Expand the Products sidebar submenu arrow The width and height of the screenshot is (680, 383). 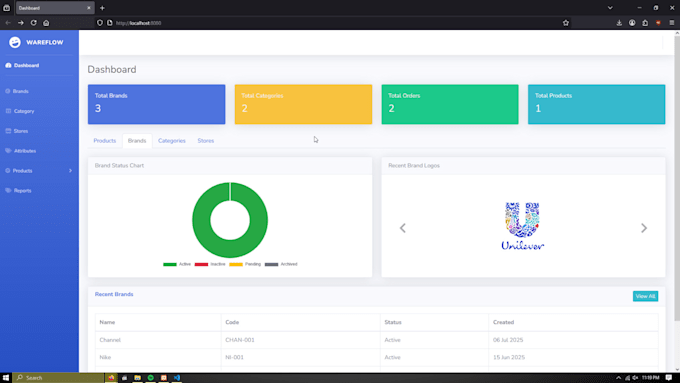[70, 170]
